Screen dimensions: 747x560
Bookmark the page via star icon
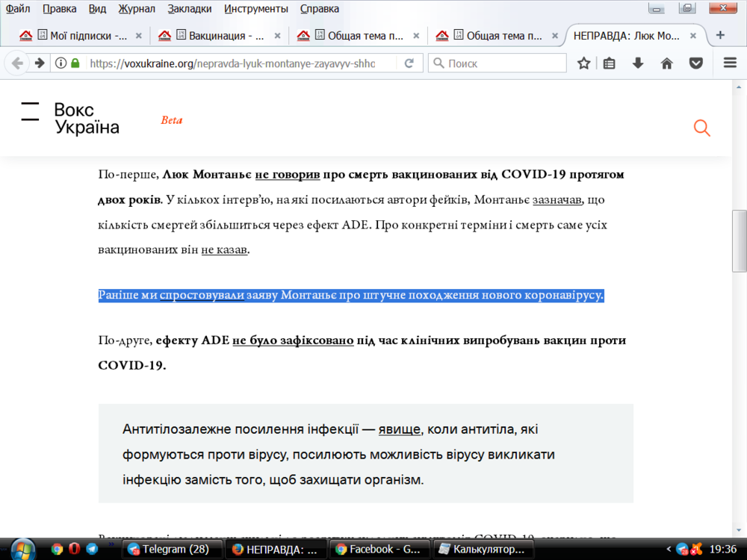point(583,63)
